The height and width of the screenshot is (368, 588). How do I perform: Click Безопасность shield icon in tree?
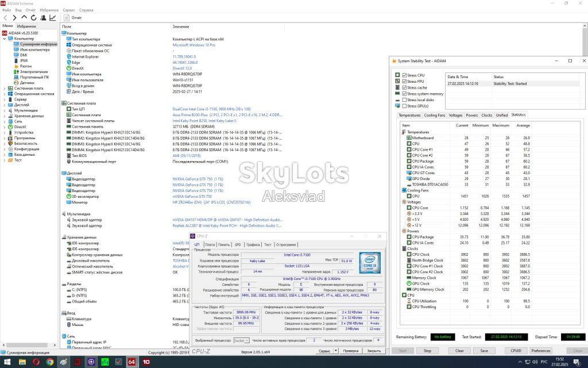click(10, 143)
